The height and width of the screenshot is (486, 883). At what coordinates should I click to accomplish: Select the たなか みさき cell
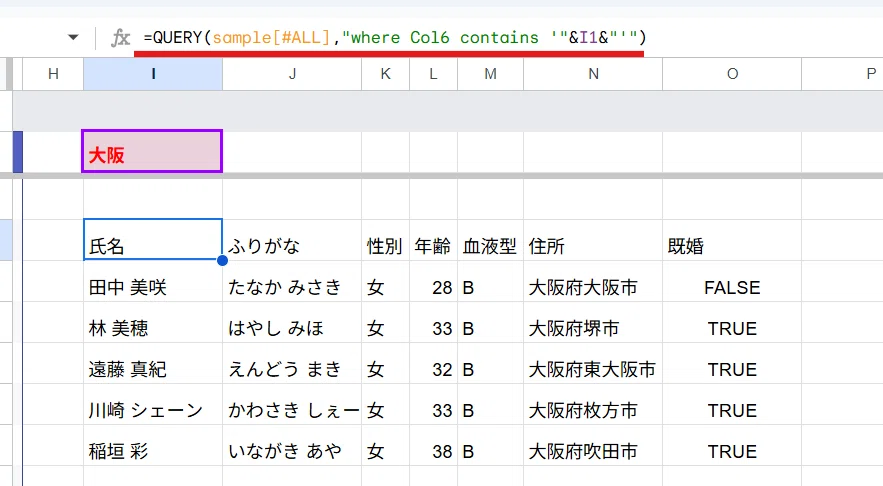click(x=292, y=281)
